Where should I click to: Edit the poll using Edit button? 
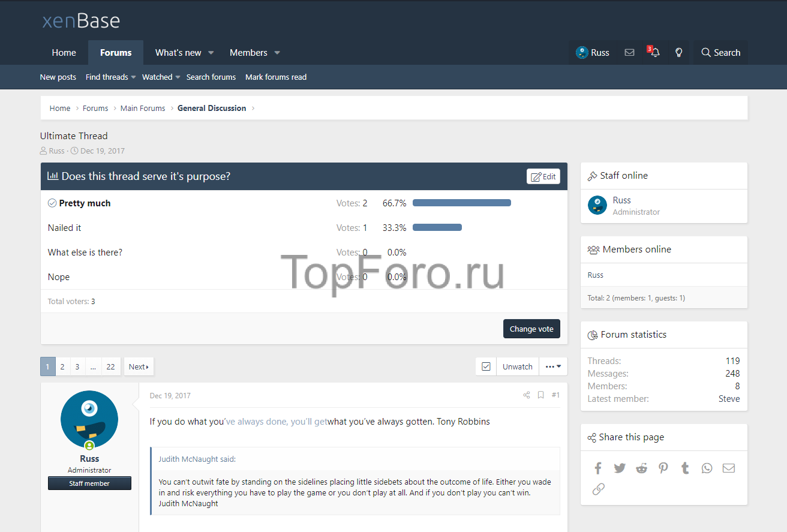click(543, 176)
